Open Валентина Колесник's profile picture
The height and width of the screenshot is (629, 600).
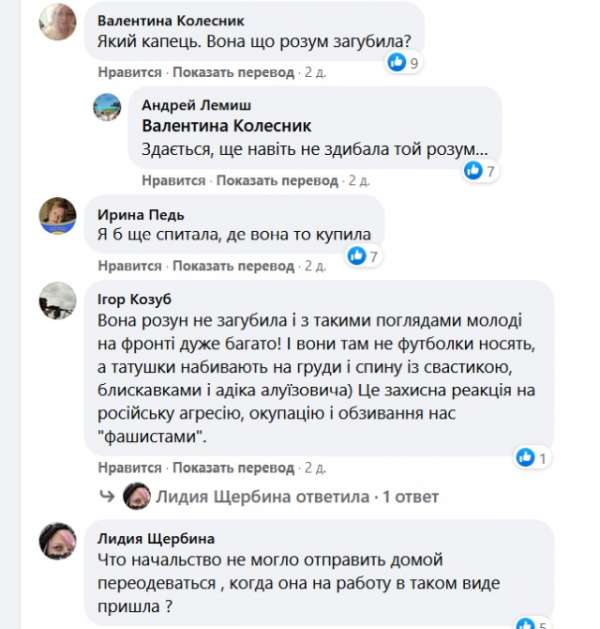click(x=57, y=21)
